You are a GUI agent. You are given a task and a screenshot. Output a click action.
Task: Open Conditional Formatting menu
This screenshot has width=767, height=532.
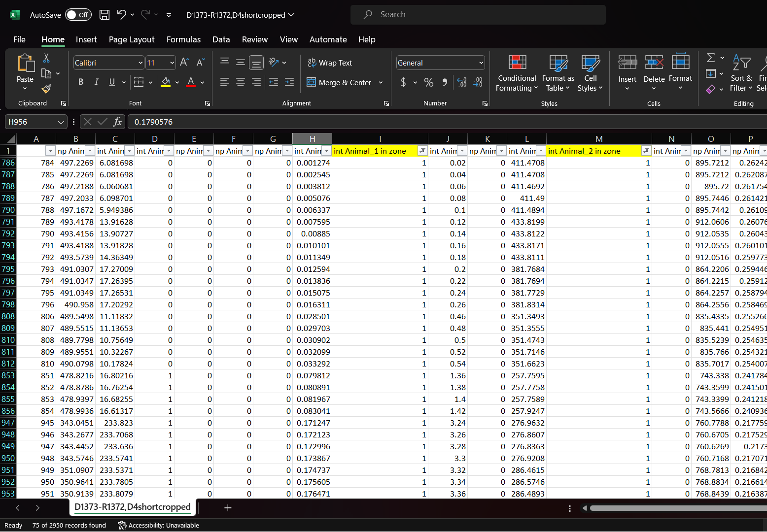click(x=517, y=73)
